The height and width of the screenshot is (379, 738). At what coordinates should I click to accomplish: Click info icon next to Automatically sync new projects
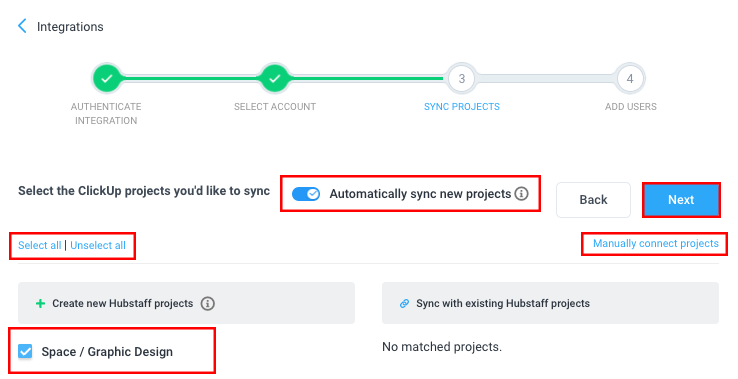click(x=521, y=194)
